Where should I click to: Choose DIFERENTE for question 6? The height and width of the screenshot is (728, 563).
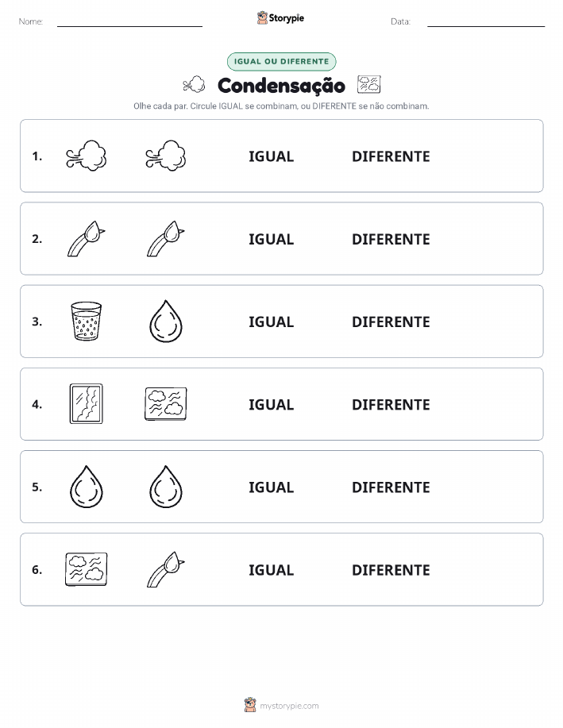pyautogui.click(x=391, y=570)
